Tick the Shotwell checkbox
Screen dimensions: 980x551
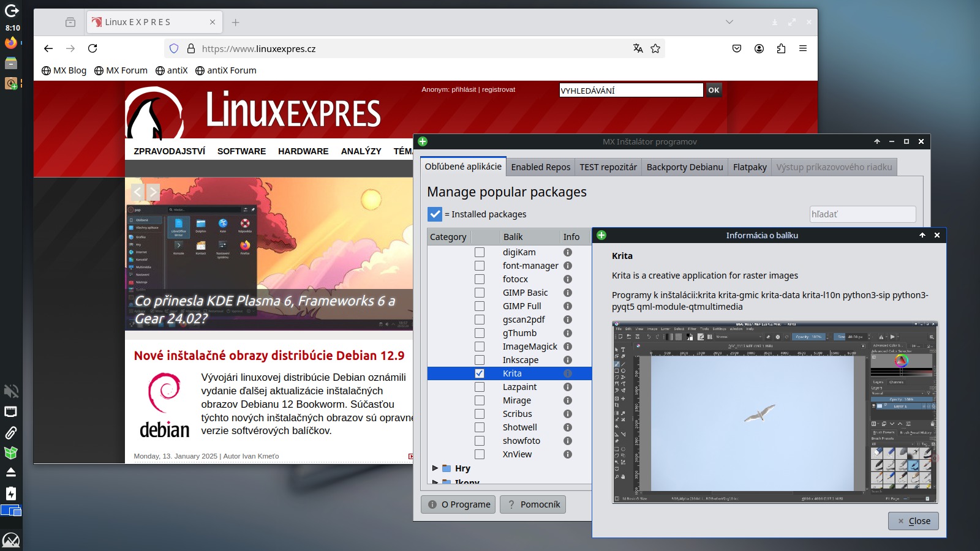(x=480, y=427)
